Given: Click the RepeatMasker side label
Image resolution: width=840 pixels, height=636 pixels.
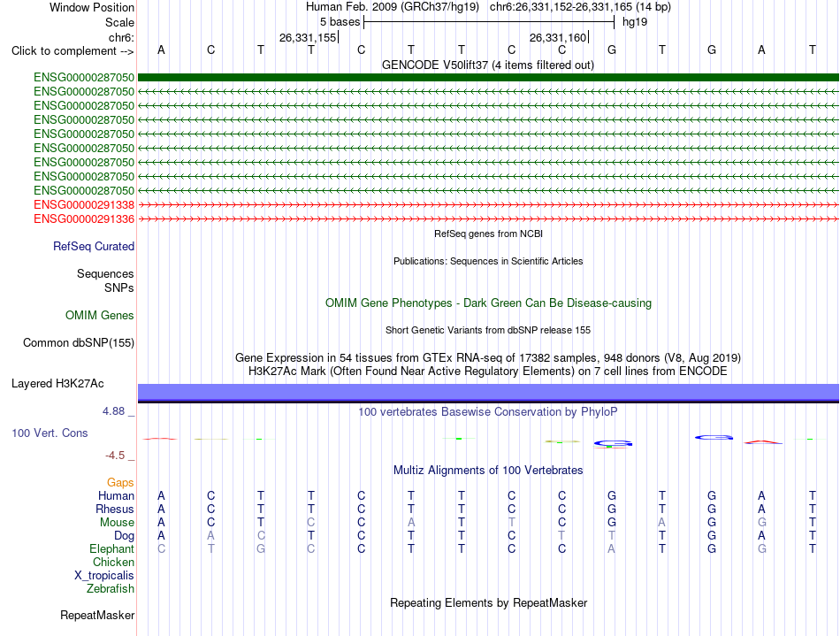Looking at the screenshot, I should 97,615.
